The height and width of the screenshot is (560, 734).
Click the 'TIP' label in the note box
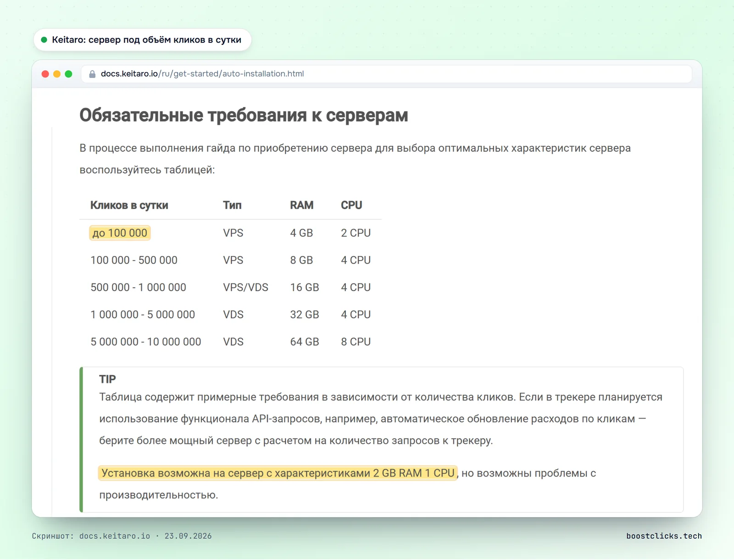coord(107,379)
